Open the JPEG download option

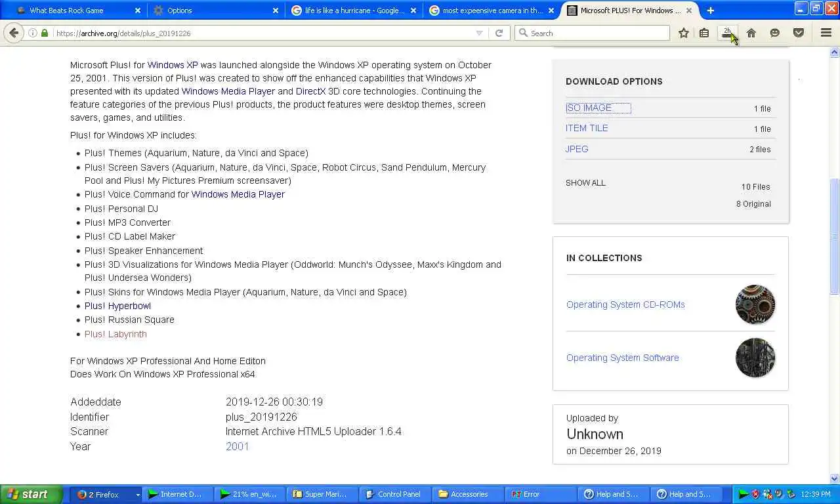[577, 149]
